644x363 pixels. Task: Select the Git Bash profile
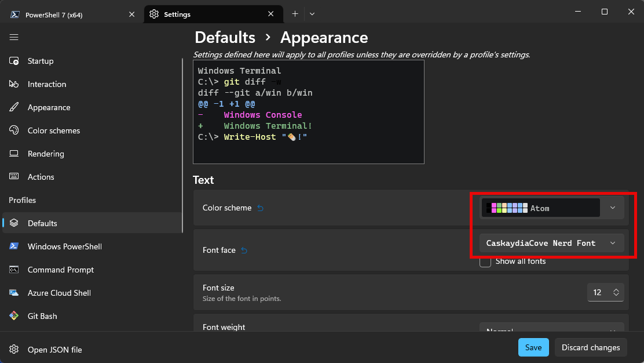click(x=92, y=315)
